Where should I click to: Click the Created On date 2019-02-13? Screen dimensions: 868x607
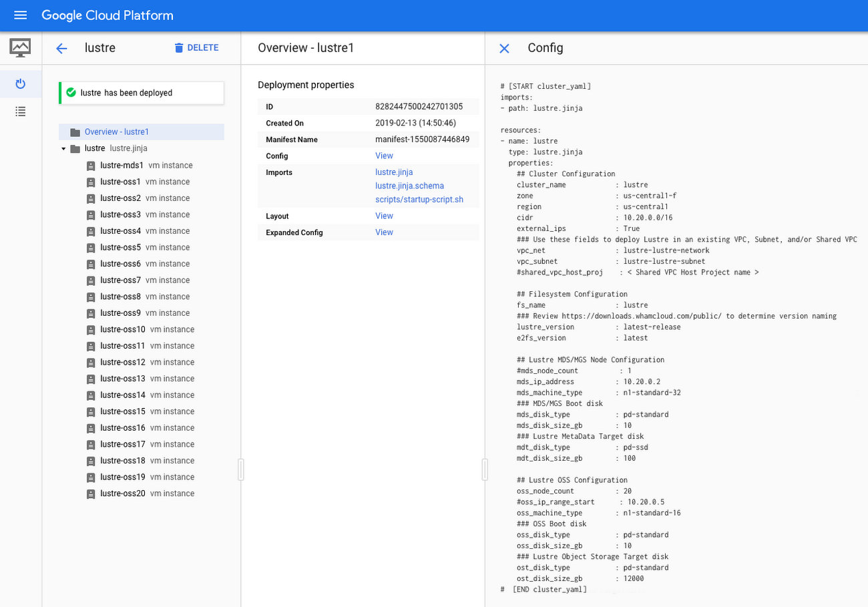tap(415, 123)
